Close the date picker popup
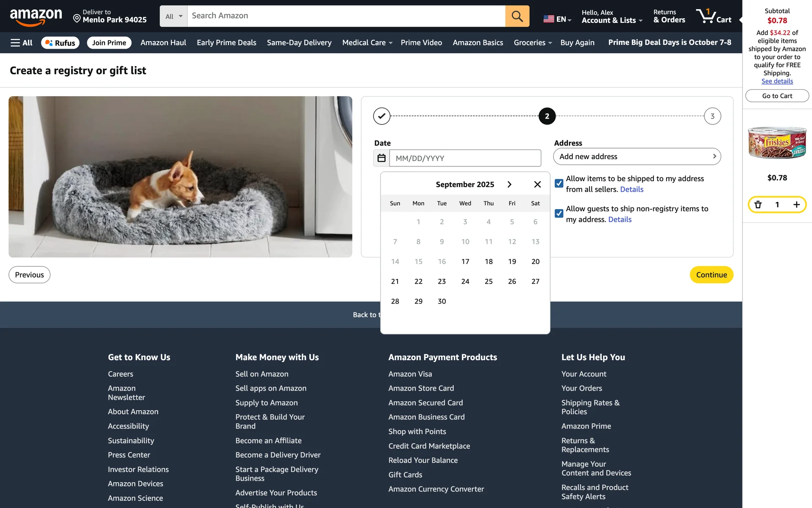Viewport: 812px width, 508px height. 537,184
